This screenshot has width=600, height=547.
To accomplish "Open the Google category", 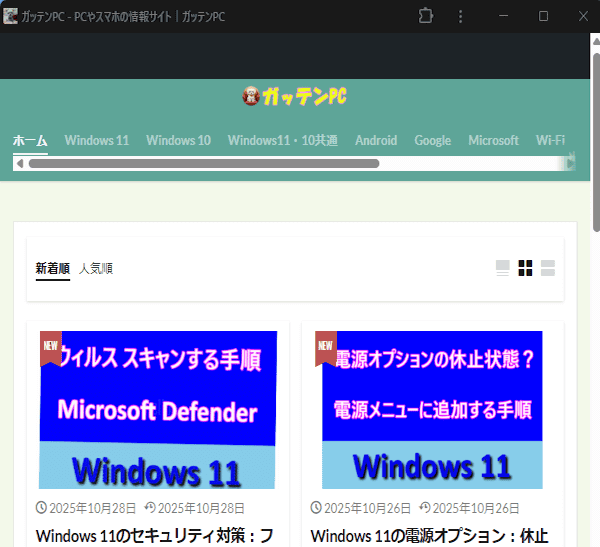I will coord(433,140).
